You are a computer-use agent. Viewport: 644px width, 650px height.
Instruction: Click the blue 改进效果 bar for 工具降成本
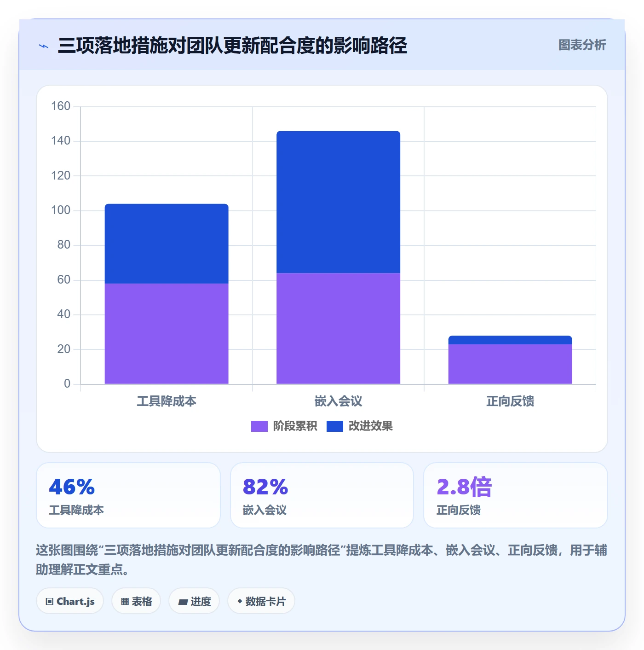(x=167, y=244)
